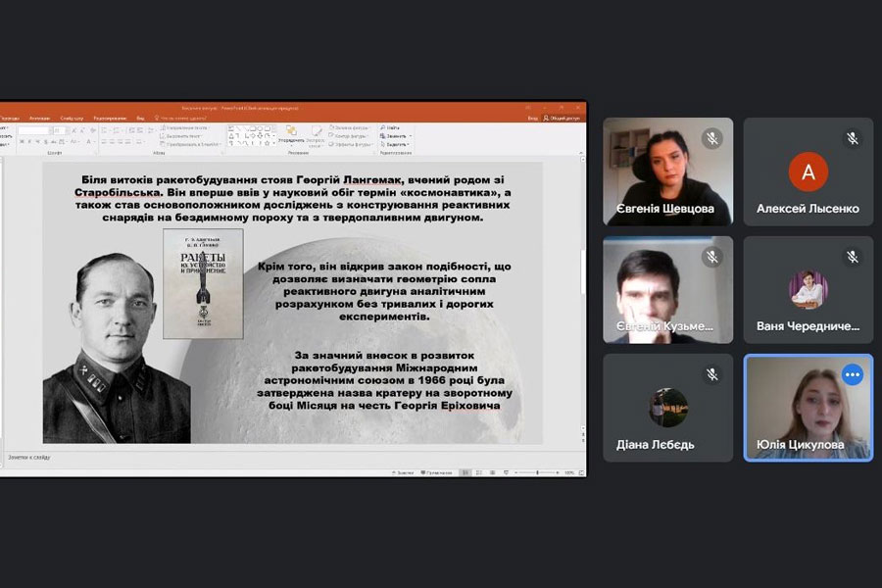Click 100% zoom level in status bar

(569, 472)
